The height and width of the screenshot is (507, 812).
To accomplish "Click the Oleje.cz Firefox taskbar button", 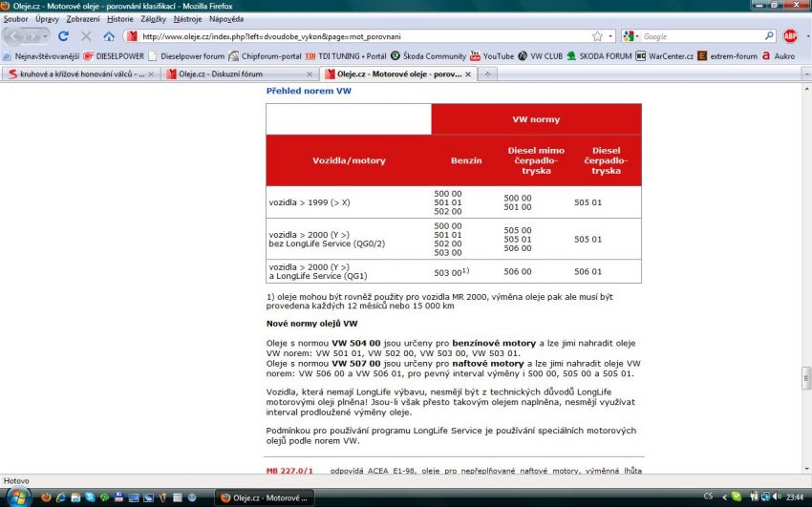I will 264,497.
